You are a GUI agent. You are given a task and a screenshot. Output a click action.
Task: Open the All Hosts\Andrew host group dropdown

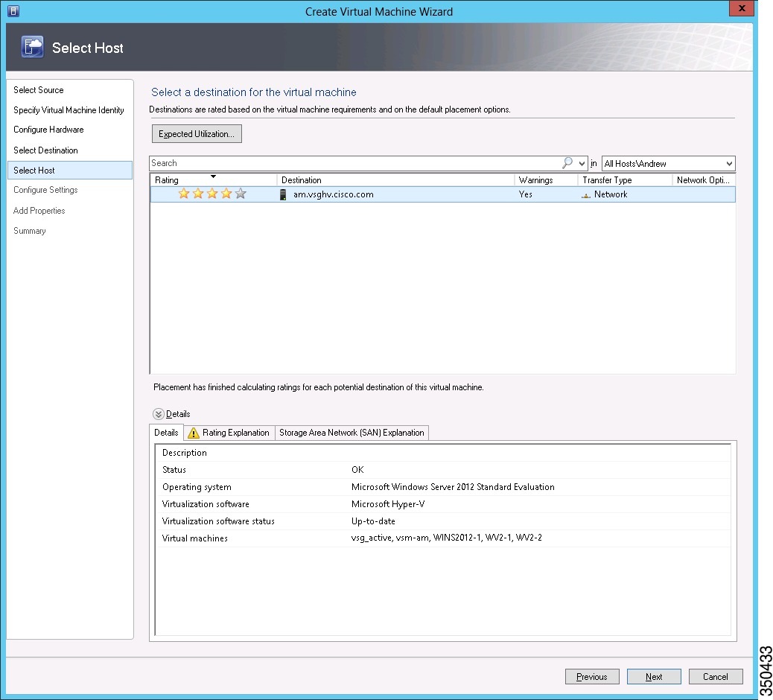pos(668,164)
